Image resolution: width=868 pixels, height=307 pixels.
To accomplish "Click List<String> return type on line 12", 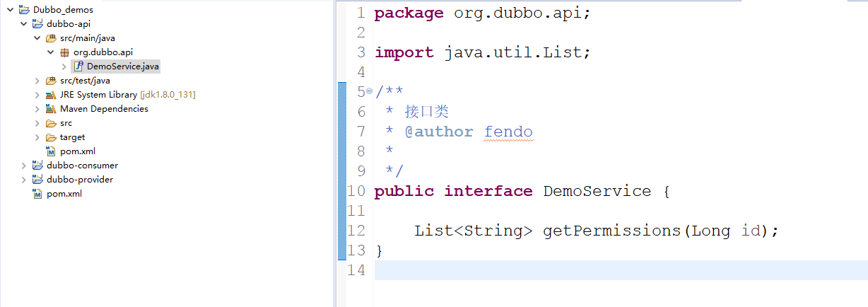I will pyautogui.click(x=473, y=231).
